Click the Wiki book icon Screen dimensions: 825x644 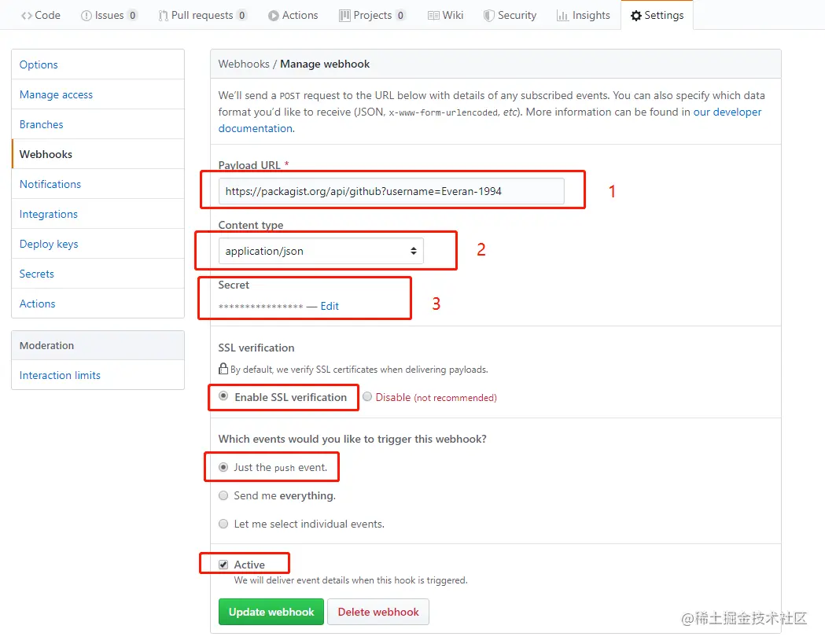click(x=433, y=16)
